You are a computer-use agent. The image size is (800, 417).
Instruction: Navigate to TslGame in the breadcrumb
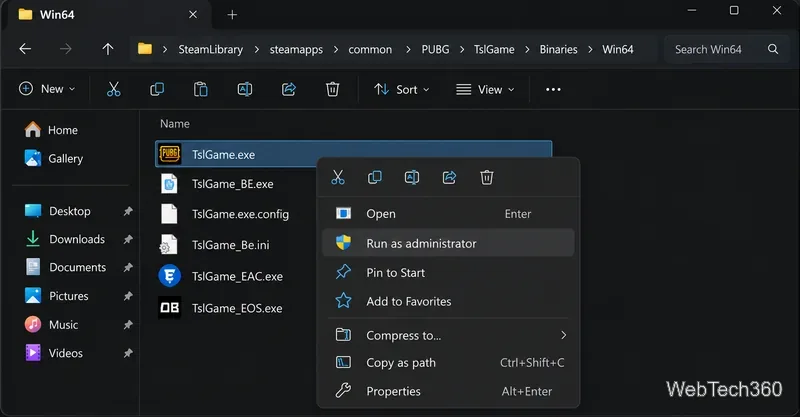pyautogui.click(x=494, y=50)
